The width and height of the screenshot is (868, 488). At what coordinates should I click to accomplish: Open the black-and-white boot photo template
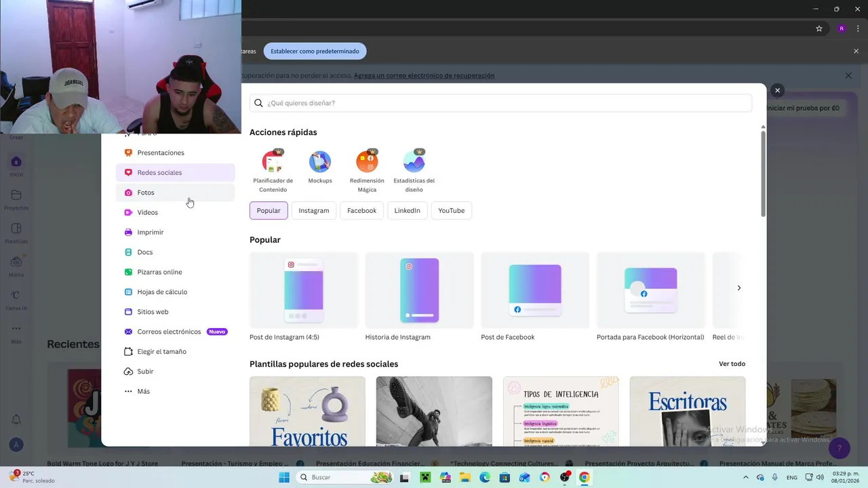point(434,411)
